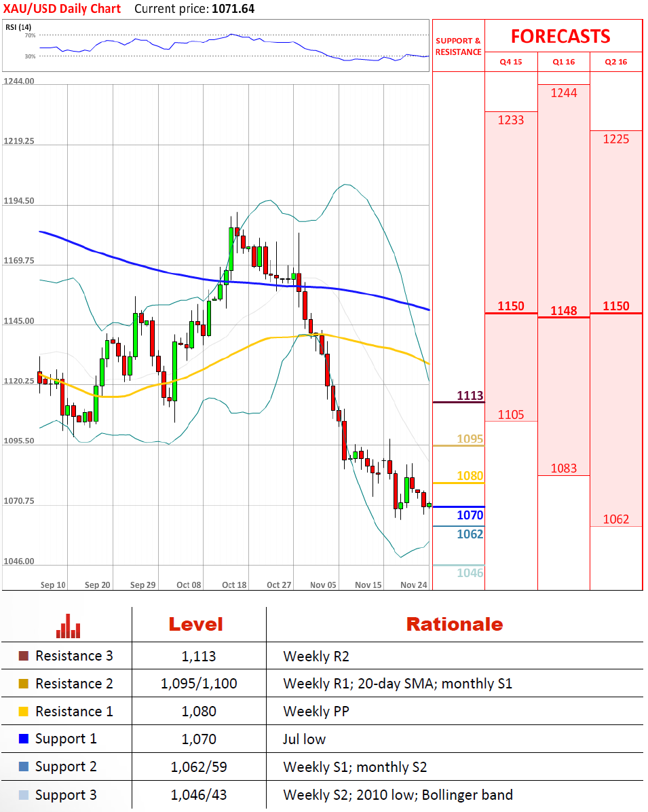Image resolution: width=648 pixels, height=812 pixels.
Task: Click the SUPPORT & RESISTANCE heading
Action: [458, 46]
